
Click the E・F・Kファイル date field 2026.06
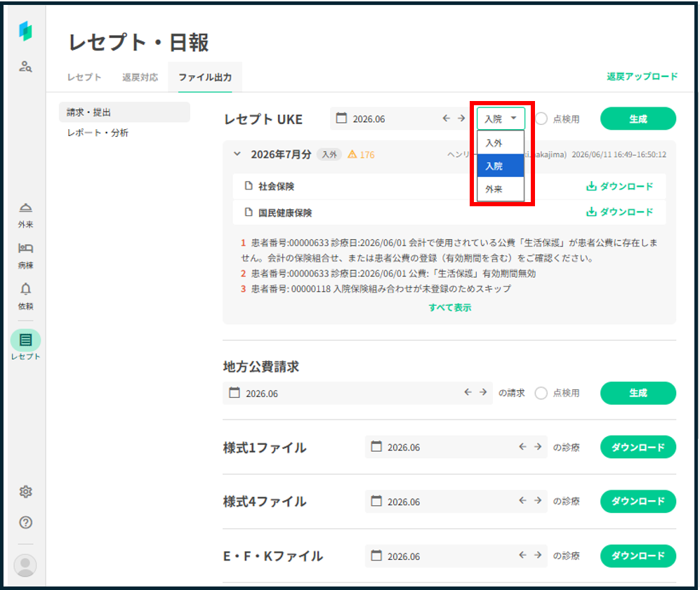click(456, 556)
